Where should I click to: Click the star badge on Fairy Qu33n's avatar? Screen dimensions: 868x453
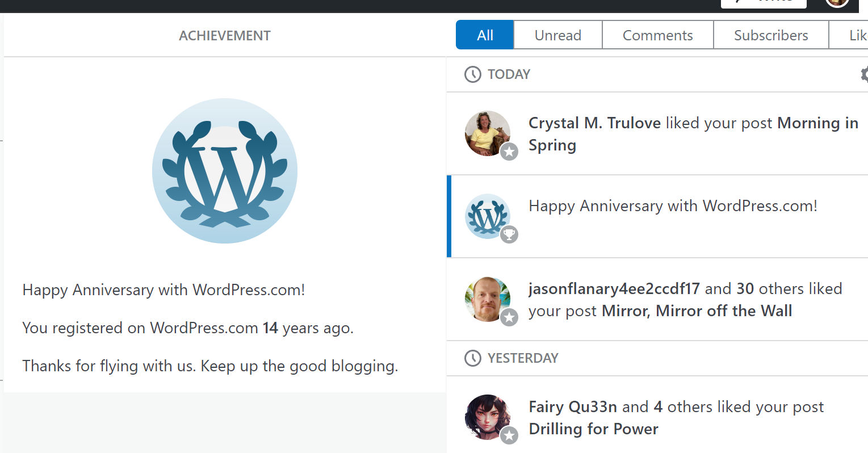pos(509,435)
